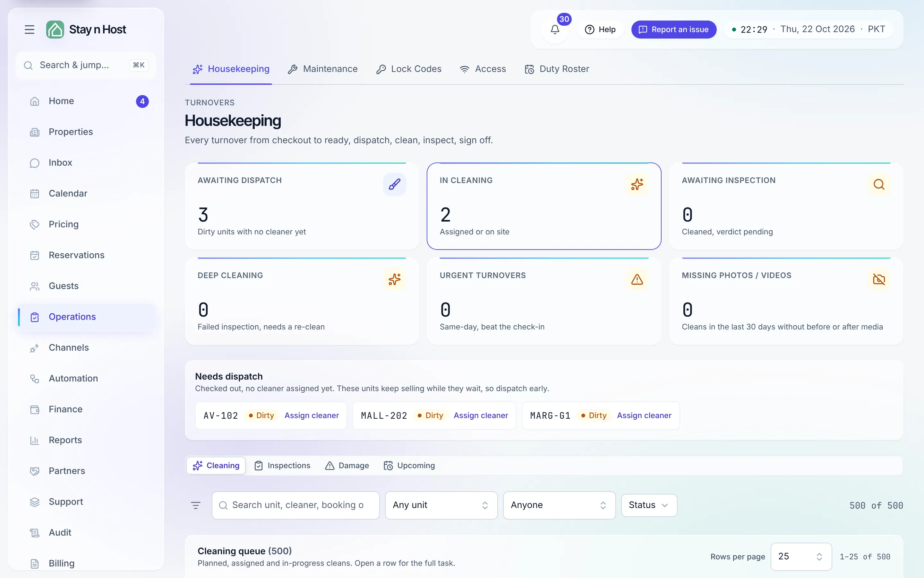The width and height of the screenshot is (924, 578).
Task: Click the Missing Photos camera-off icon
Action: click(x=879, y=279)
